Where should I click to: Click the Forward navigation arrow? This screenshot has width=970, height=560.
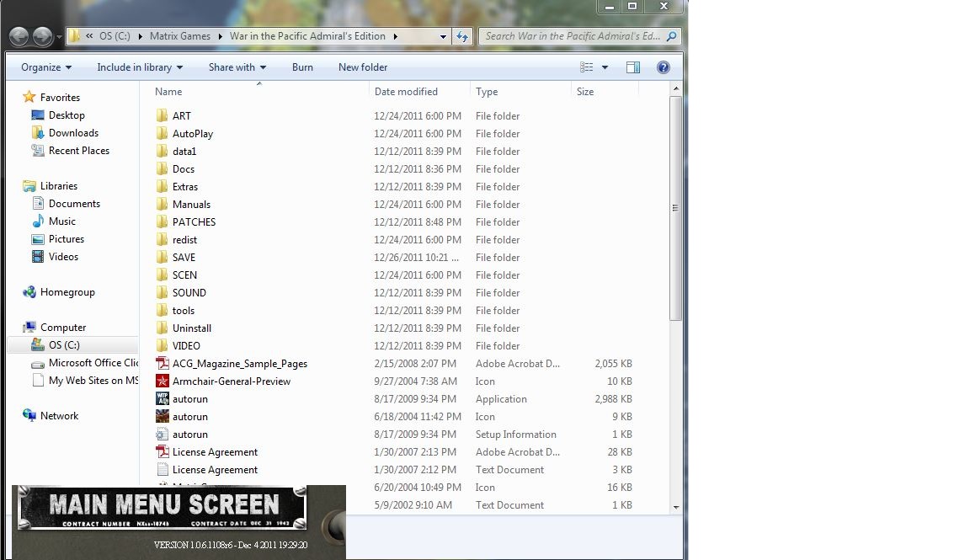42,36
